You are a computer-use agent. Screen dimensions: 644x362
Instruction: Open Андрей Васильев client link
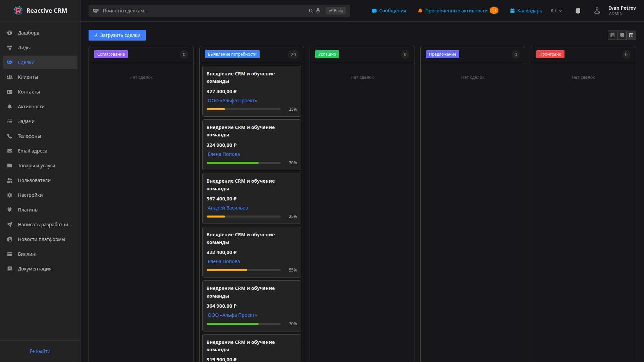(x=228, y=208)
